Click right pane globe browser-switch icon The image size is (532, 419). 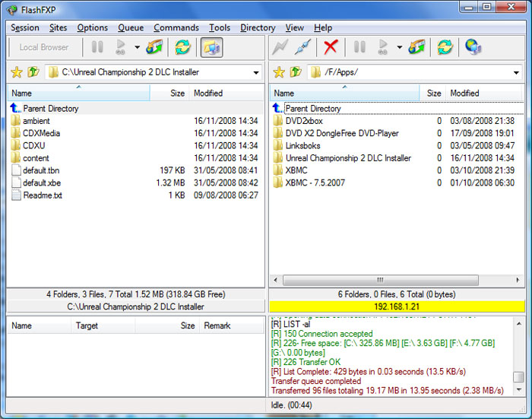click(x=473, y=47)
